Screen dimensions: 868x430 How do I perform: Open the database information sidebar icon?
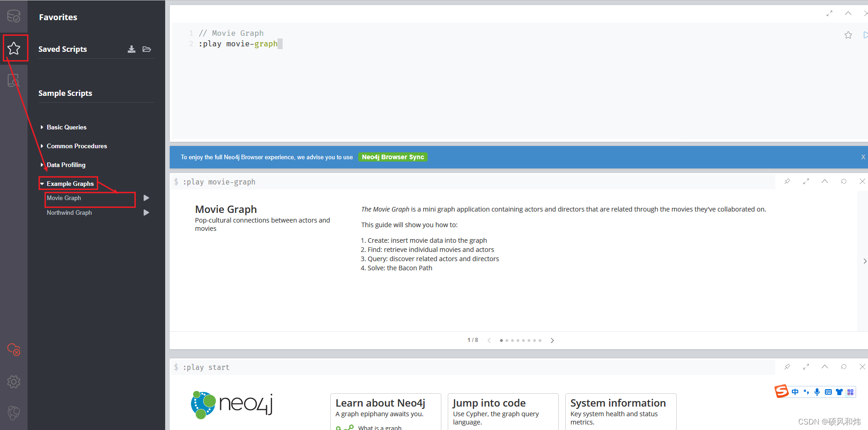pos(14,16)
